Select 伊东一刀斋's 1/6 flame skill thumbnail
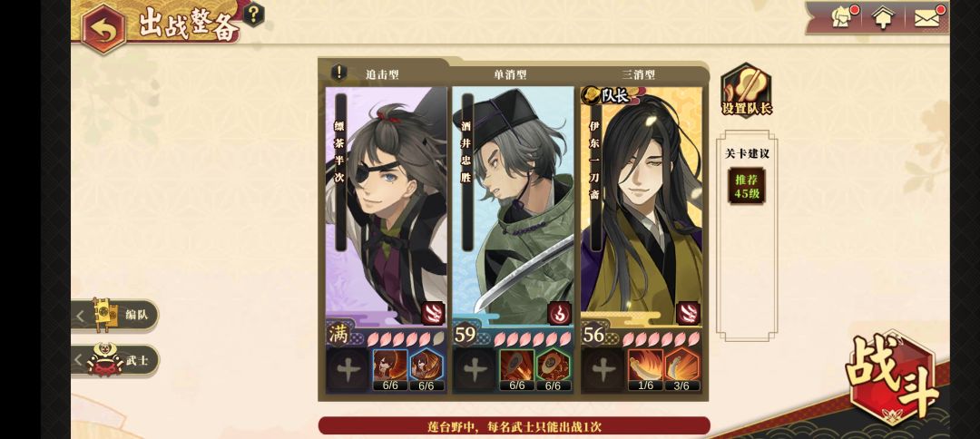 tap(645, 370)
